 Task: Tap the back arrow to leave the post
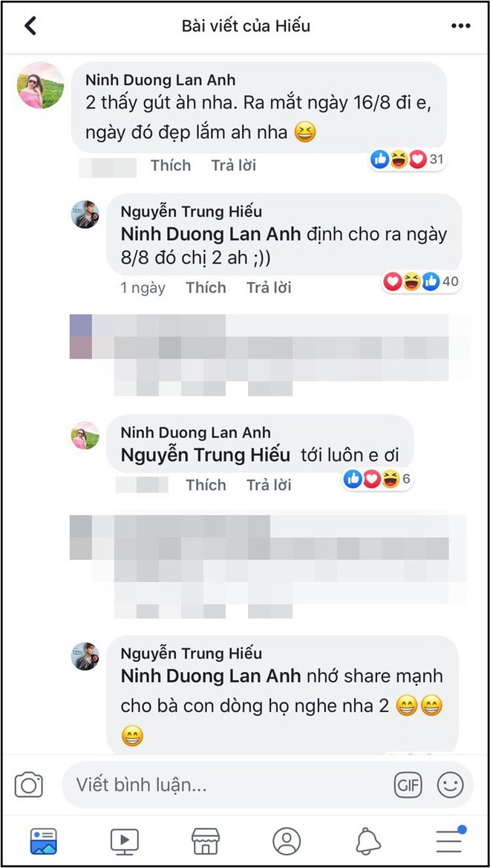[x=30, y=25]
